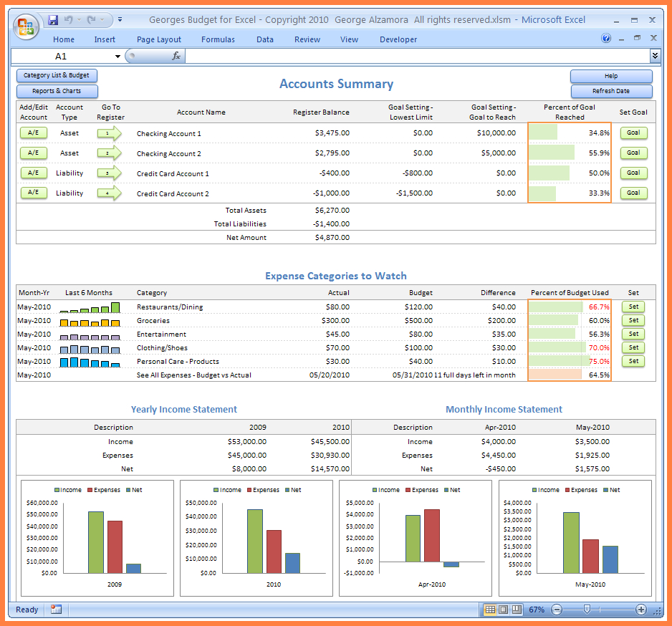672x626 pixels.
Task: Open the Redo dropdown arrow
Action: (x=100, y=19)
